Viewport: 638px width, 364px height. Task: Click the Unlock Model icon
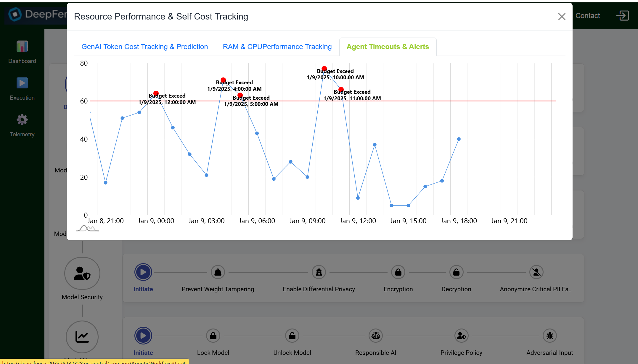[x=292, y=336]
